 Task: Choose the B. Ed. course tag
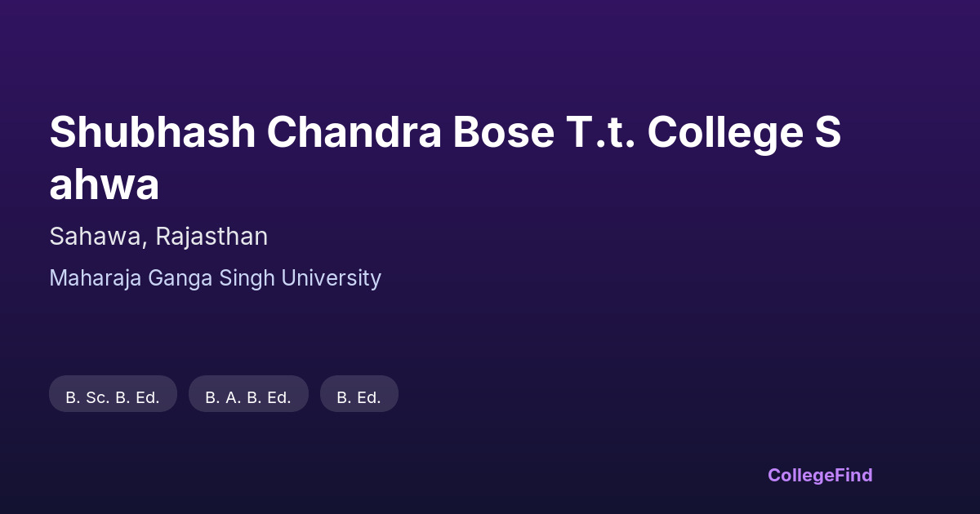[359, 397]
